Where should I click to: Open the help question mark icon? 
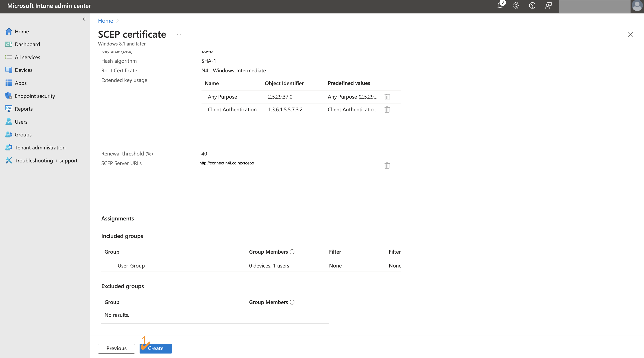(532, 6)
